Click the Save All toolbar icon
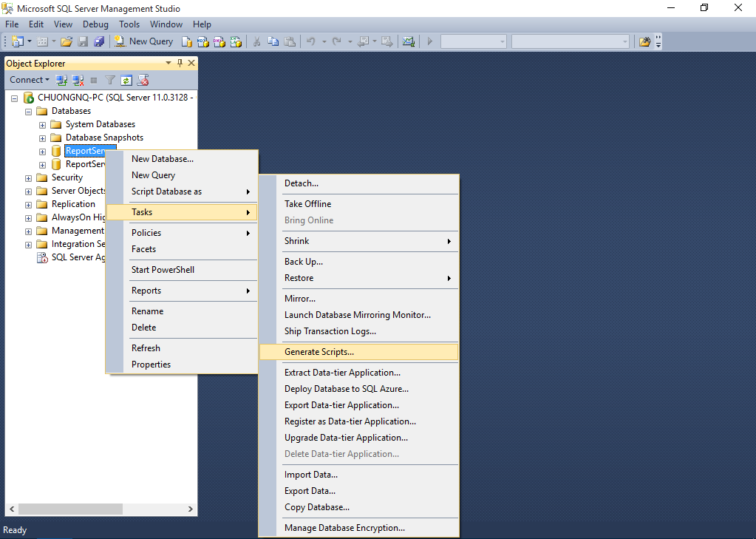Image resolution: width=756 pixels, height=539 pixels. pyautogui.click(x=99, y=41)
